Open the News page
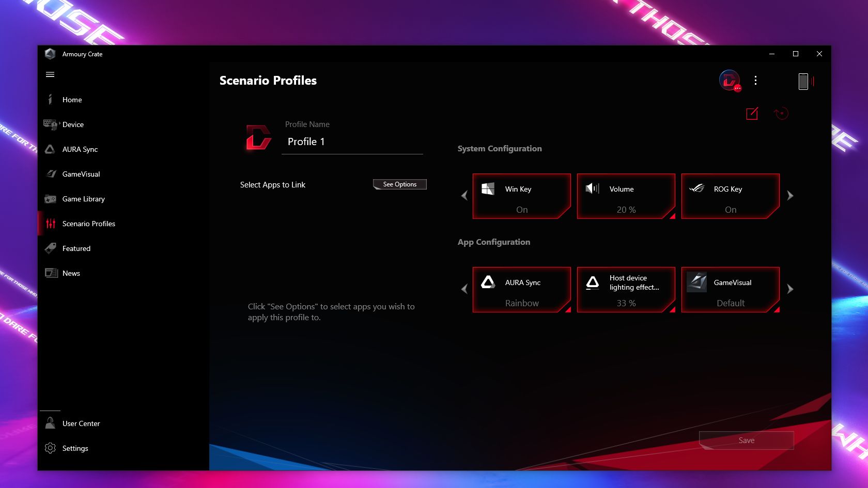 [123, 273]
